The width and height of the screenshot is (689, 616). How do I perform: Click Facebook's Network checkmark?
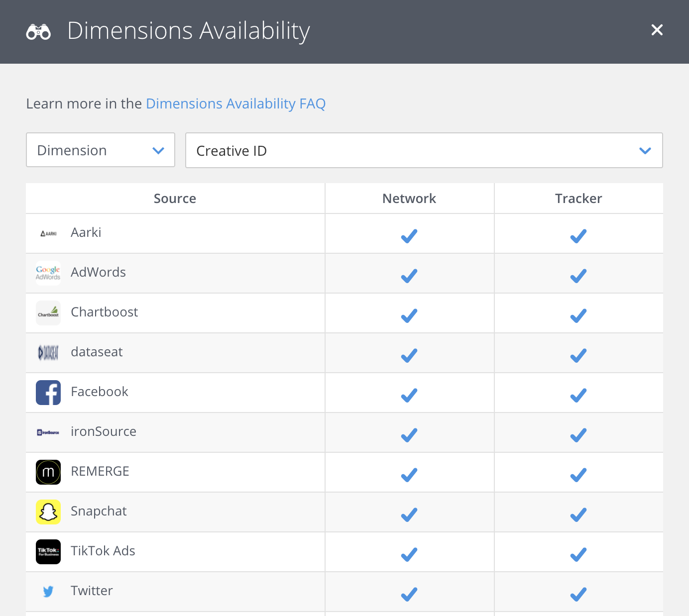pyautogui.click(x=409, y=395)
